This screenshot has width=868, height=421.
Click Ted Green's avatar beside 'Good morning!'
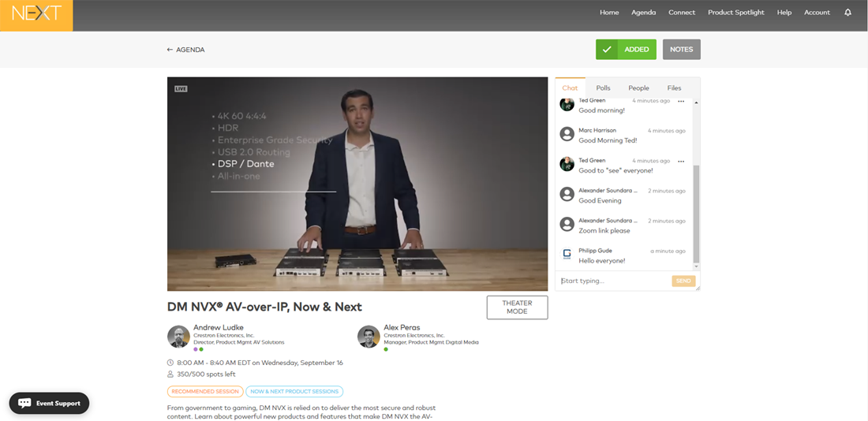pos(567,104)
